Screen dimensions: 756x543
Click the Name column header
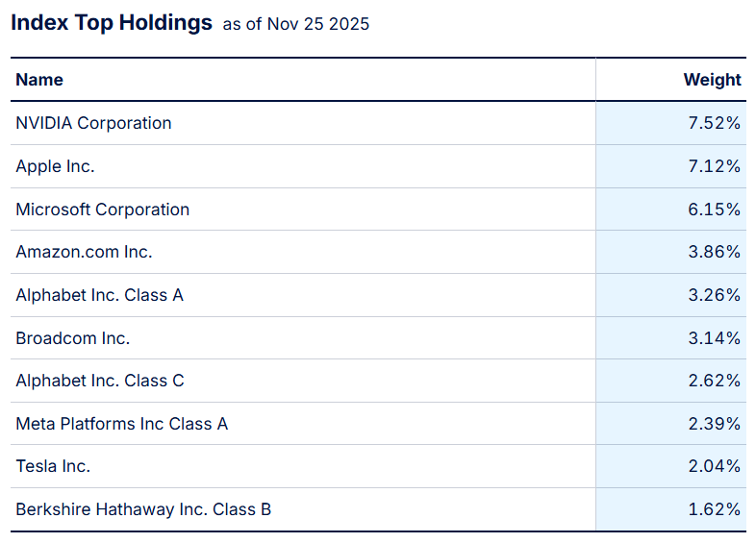[x=39, y=80]
